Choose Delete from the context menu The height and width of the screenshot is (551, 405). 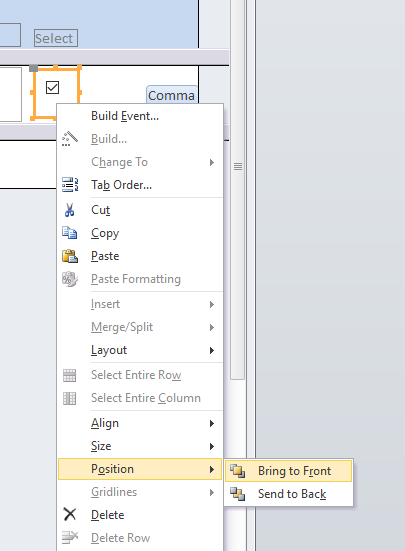(x=140, y=515)
